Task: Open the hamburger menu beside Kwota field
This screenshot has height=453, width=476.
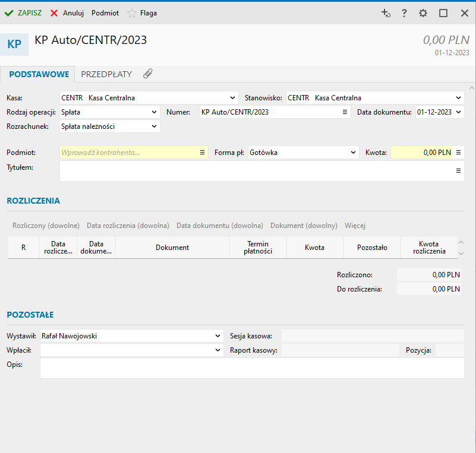Action: [459, 153]
